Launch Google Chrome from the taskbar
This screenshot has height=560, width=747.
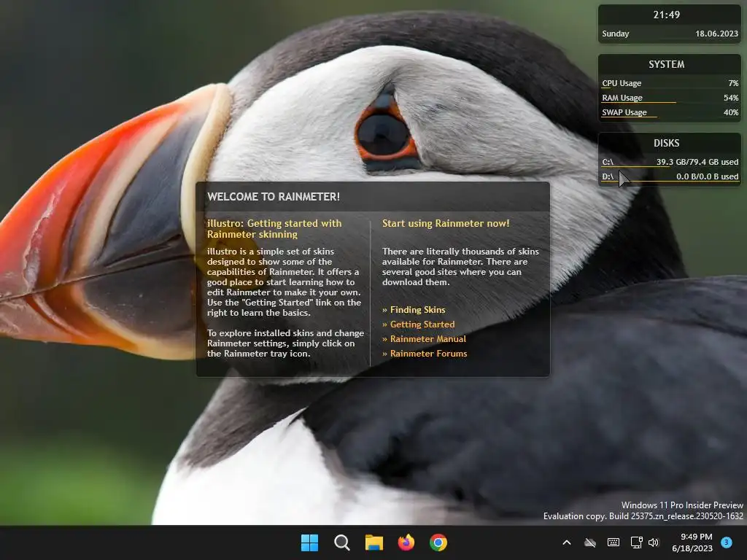pos(438,542)
